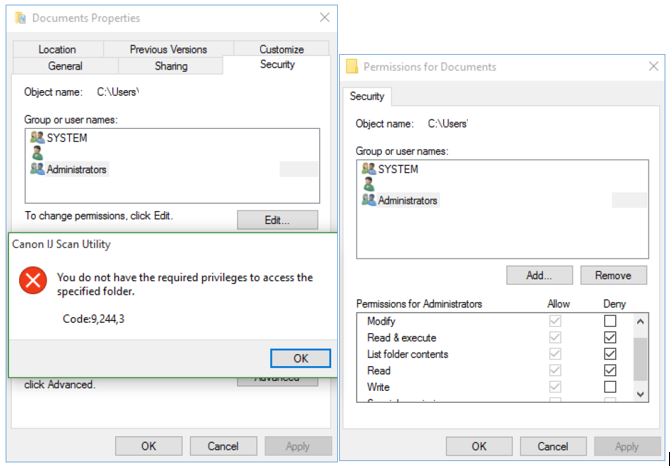Click the error code text Code:9,244,3
This screenshot has width=672, height=468.
pos(93,318)
